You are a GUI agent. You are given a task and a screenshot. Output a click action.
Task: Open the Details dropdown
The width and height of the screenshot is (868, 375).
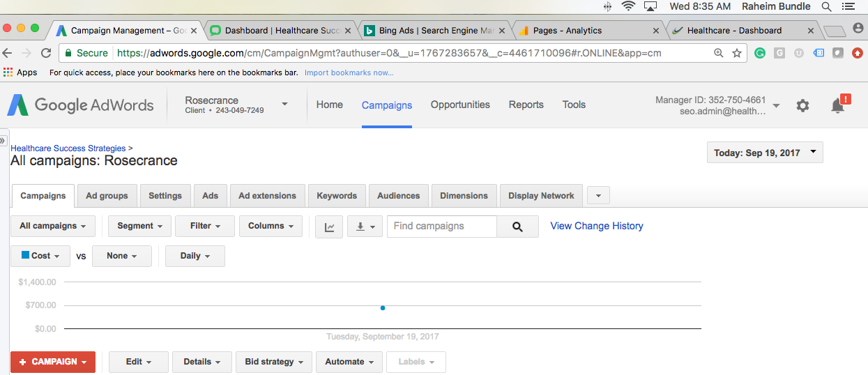tap(202, 362)
